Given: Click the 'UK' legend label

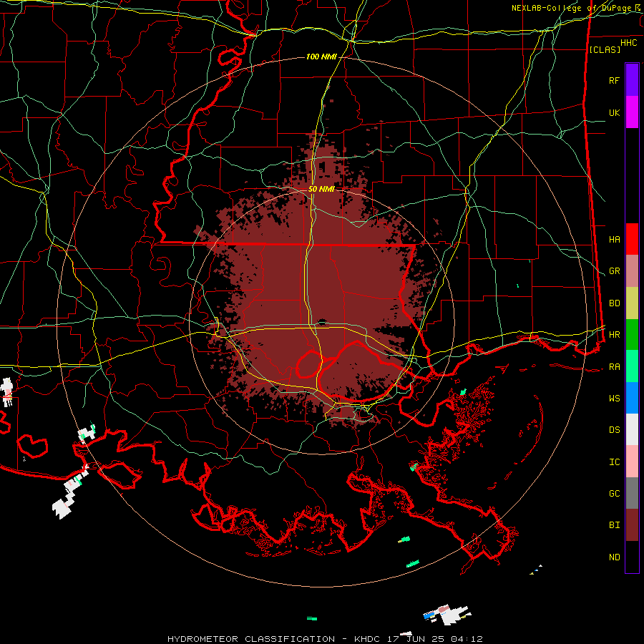Looking at the screenshot, I should pyautogui.click(x=614, y=112).
